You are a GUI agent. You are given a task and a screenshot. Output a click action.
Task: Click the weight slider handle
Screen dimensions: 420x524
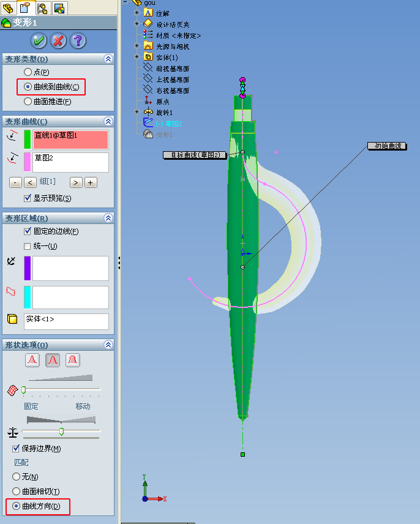61,432
